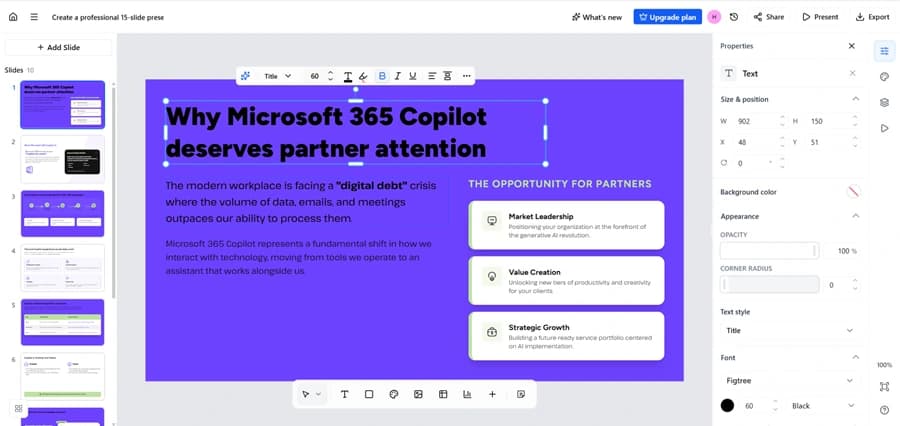Open version history clock icon
This screenshot has height=426, width=900.
point(734,17)
